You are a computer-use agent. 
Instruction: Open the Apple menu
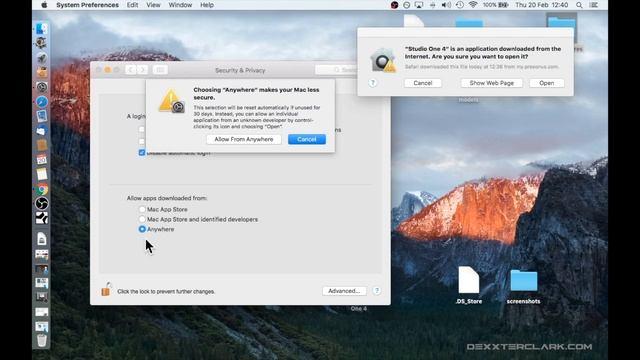[44, 5]
